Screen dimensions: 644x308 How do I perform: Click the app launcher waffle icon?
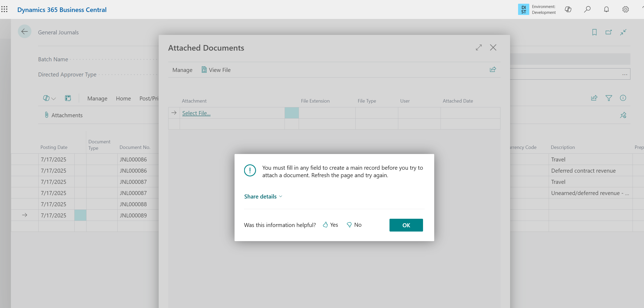tap(5, 10)
